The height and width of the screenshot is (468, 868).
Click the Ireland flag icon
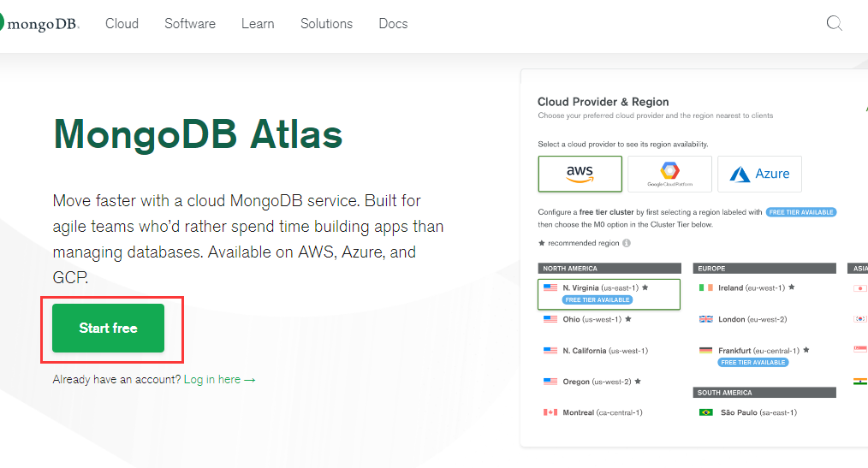tap(706, 288)
